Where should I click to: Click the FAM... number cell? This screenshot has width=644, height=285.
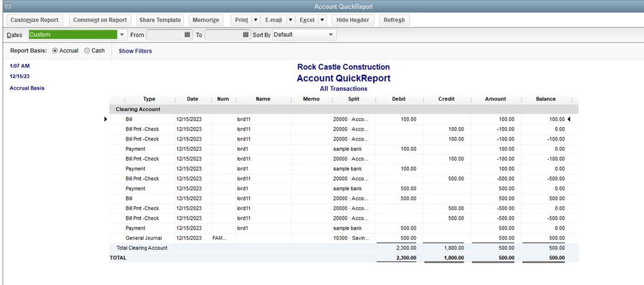[x=219, y=238]
